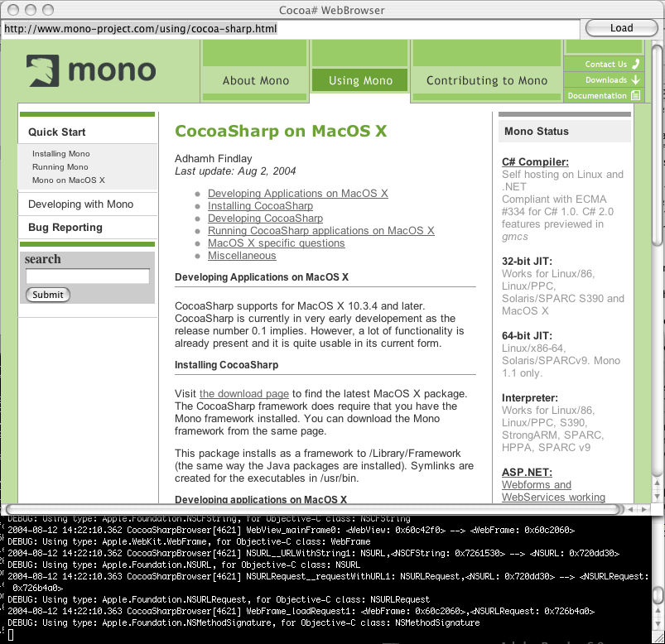Click the Developing Applications on MacOS X section heading
This screenshot has width=665, height=644.
[x=262, y=277]
